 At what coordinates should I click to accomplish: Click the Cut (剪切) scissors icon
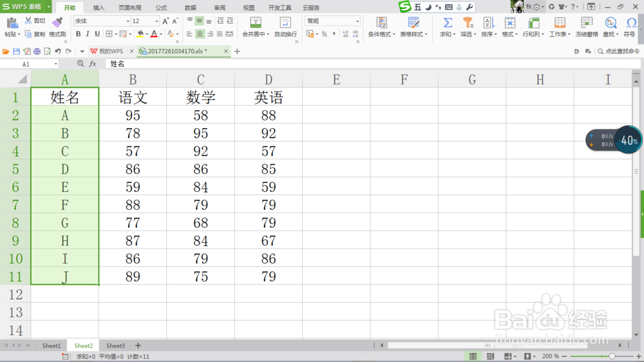click(x=28, y=21)
